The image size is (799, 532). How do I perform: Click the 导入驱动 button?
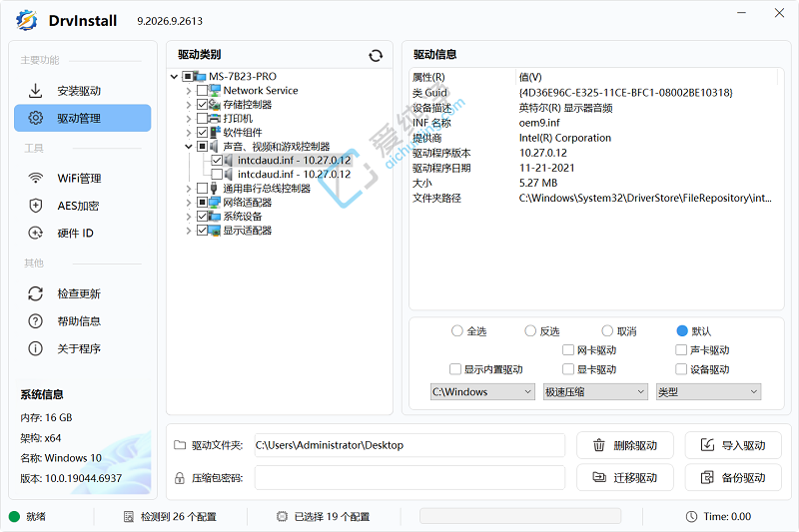[x=733, y=445]
